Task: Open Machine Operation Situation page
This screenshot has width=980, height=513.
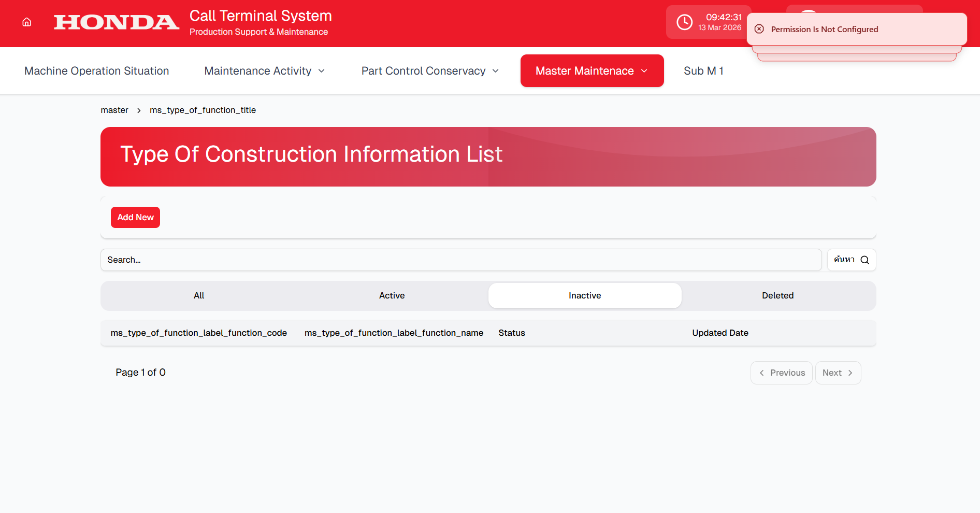Action: (97, 71)
